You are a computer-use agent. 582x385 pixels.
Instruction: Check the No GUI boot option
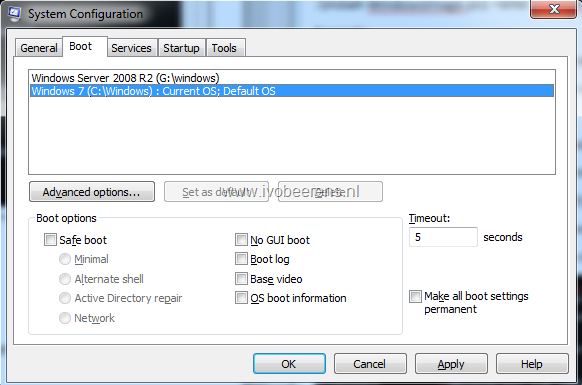click(241, 239)
